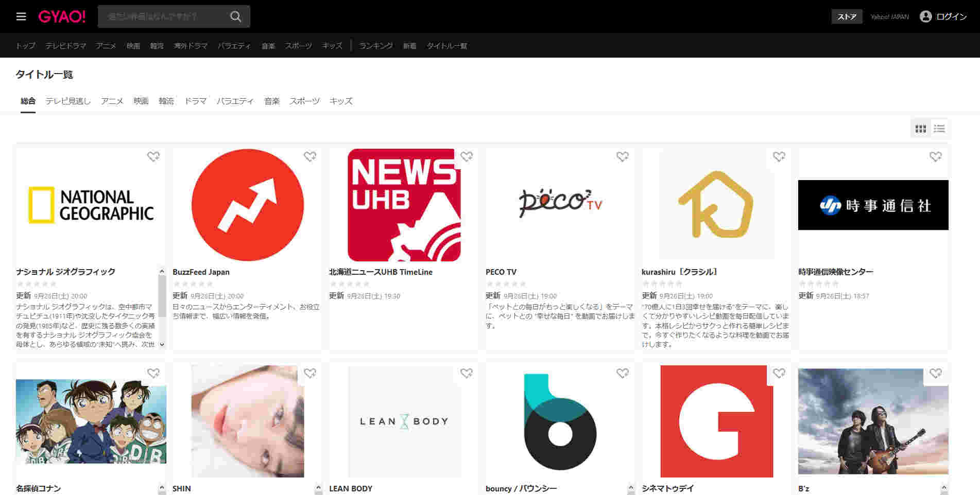
Task: Select the スポーツ category tab
Action: point(304,101)
